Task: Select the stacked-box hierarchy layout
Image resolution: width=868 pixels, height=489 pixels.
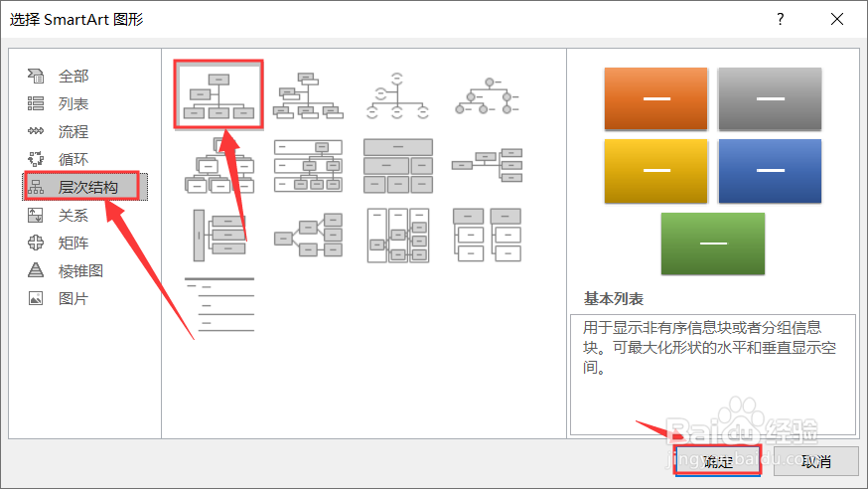Action: coord(218,166)
